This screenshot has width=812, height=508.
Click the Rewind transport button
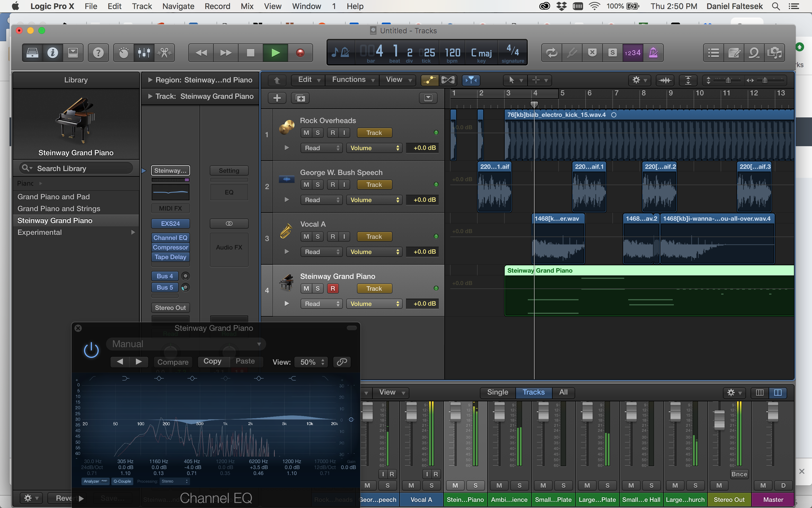point(201,53)
